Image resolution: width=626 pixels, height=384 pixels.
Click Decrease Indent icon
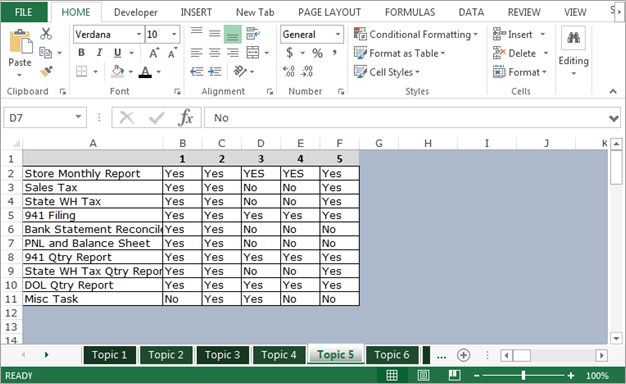(196, 71)
